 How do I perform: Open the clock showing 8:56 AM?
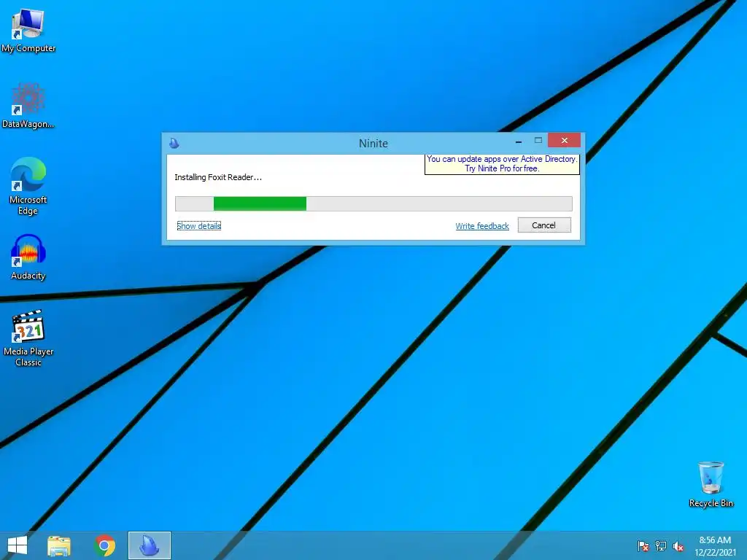[x=715, y=545]
